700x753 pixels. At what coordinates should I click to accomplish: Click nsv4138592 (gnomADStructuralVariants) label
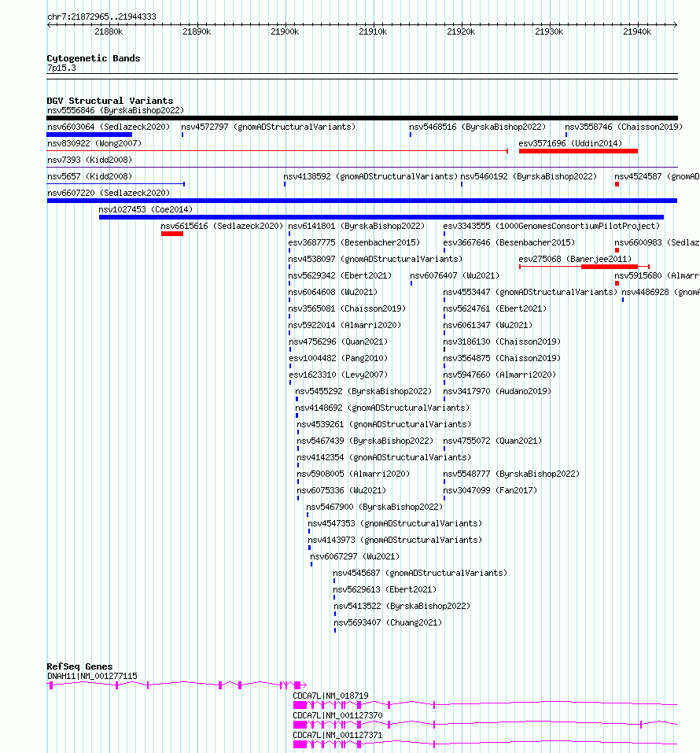pyautogui.click(x=370, y=176)
